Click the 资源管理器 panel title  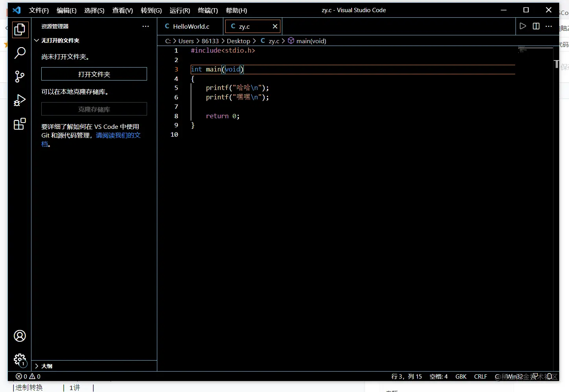(x=55, y=26)
